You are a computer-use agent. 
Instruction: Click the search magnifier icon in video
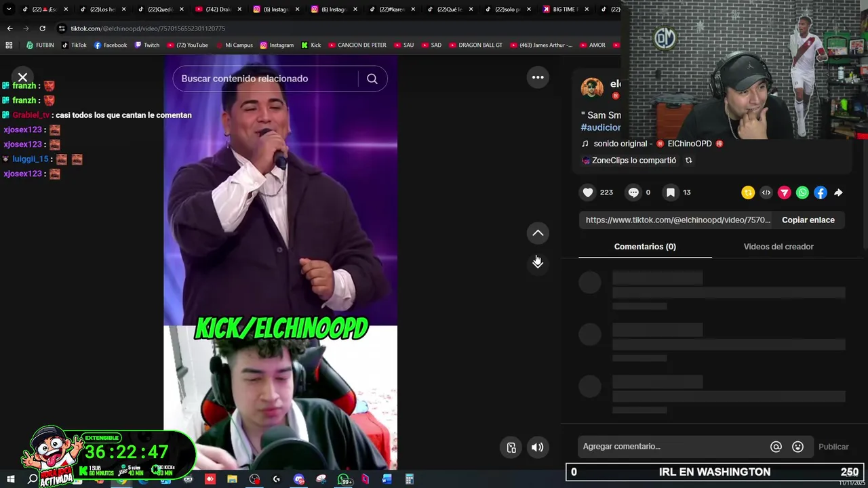tap(372, 79)
